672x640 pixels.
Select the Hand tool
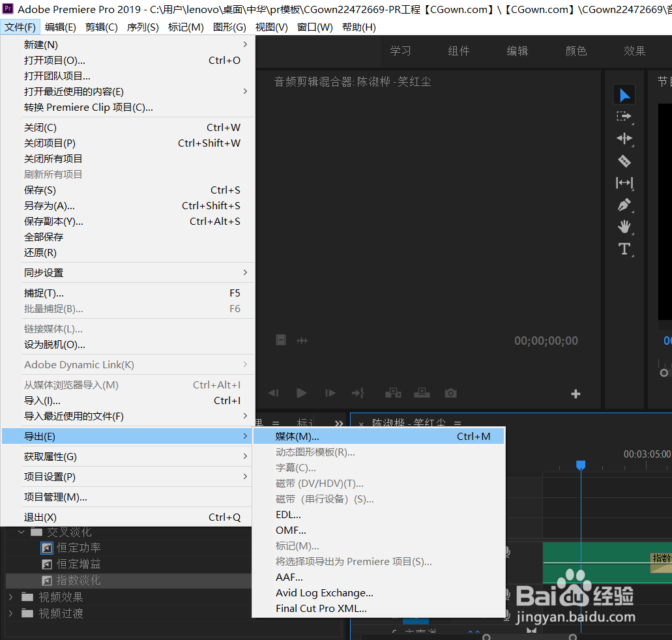(624, 227)
